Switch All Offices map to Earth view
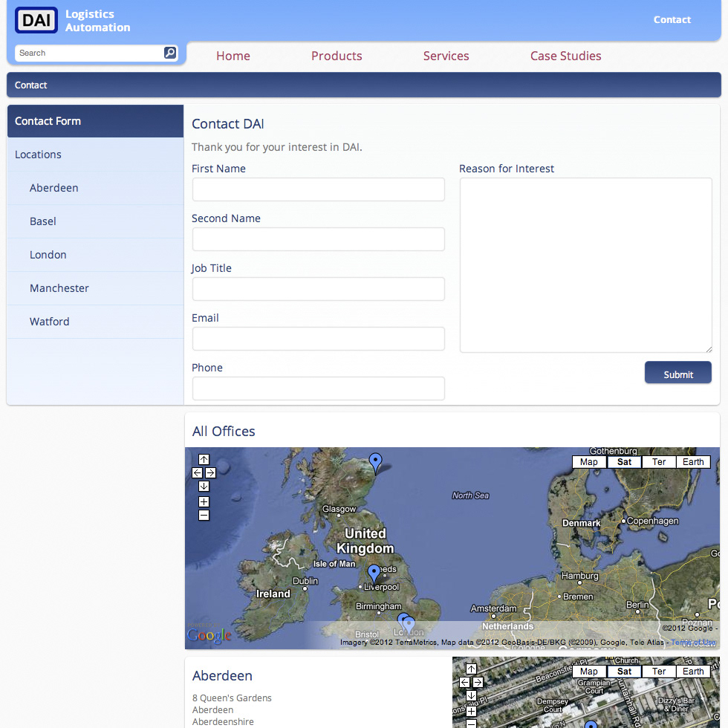Viewport: 728px width, 728px height. tap(693, 462)
